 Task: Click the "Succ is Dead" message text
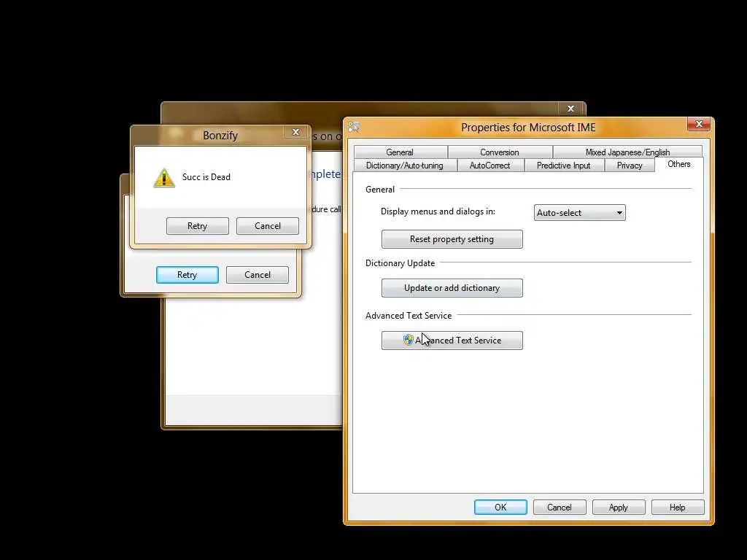(206, 177)
